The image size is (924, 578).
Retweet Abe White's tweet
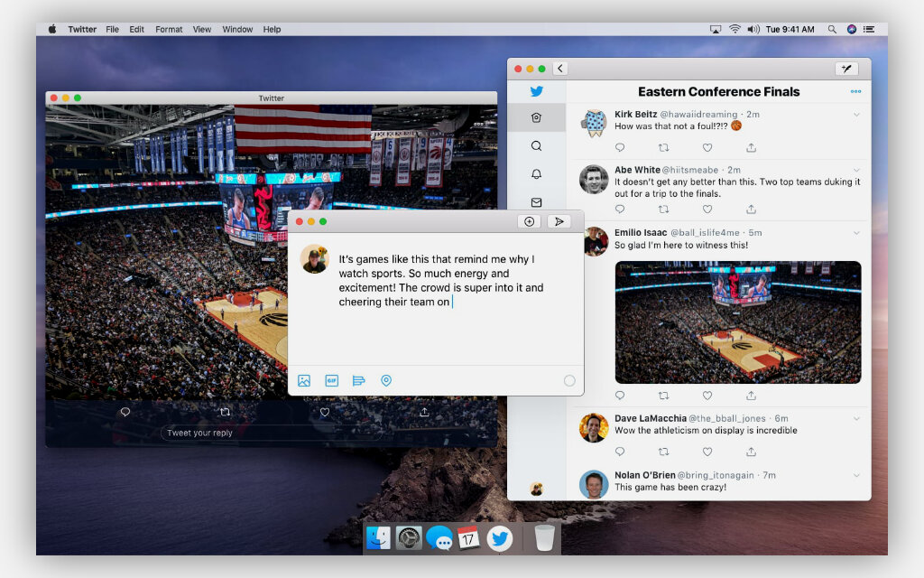[663, 209]
